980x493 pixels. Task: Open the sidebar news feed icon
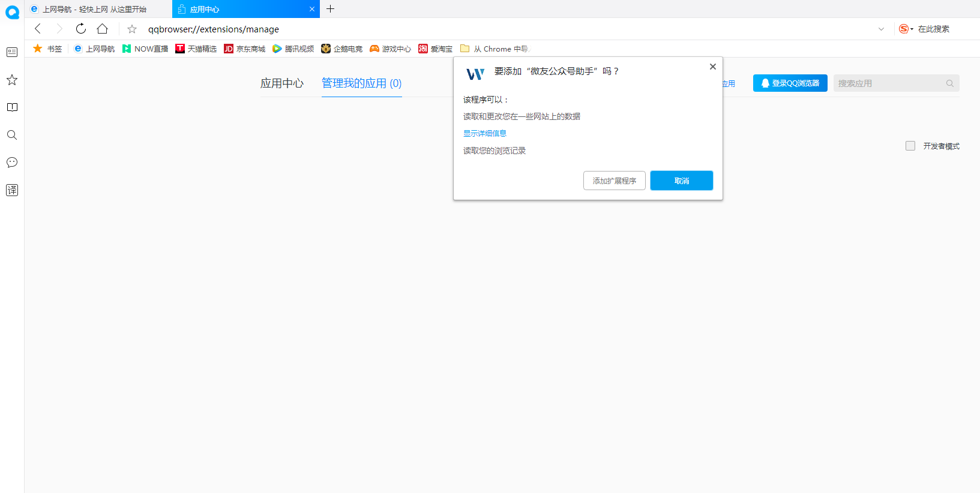point(12,52)
